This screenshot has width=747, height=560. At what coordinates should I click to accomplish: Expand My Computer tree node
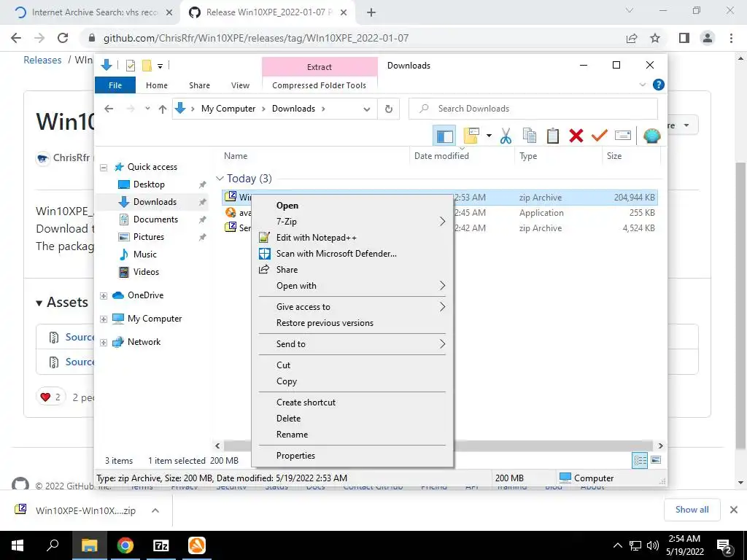coord(104,319)
